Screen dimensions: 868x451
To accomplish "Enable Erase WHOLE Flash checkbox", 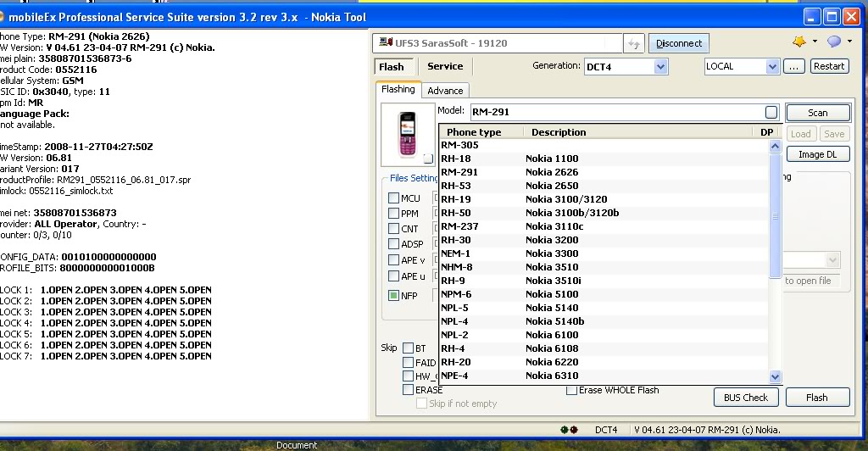I will (572, 390).
